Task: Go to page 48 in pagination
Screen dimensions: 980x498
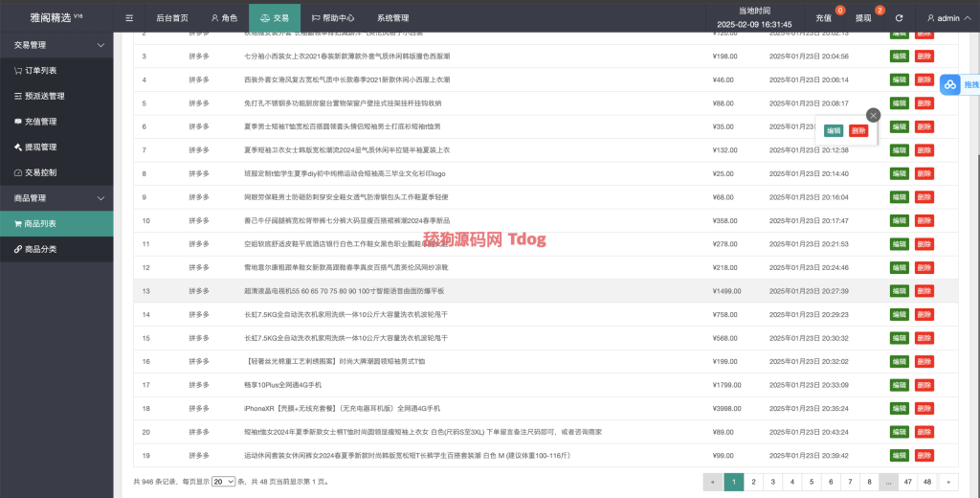Action: click(x=927, y=482)
